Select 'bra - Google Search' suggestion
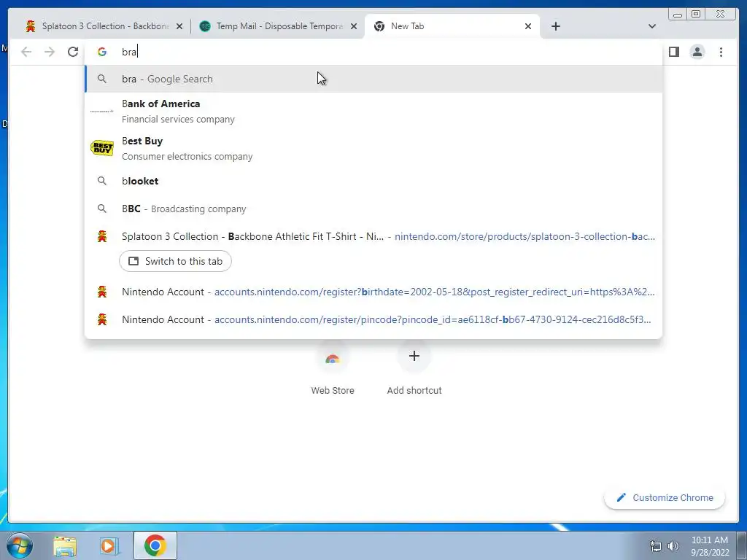 pos(373,79)
